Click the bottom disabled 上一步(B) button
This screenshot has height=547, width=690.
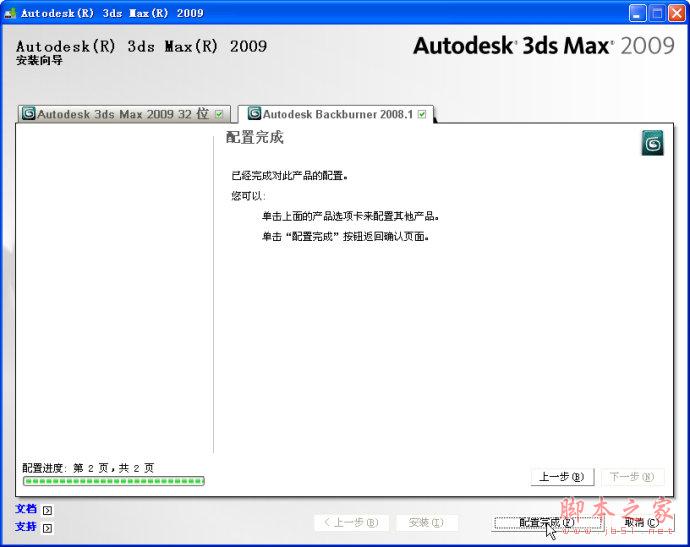[x=351, y=522]
